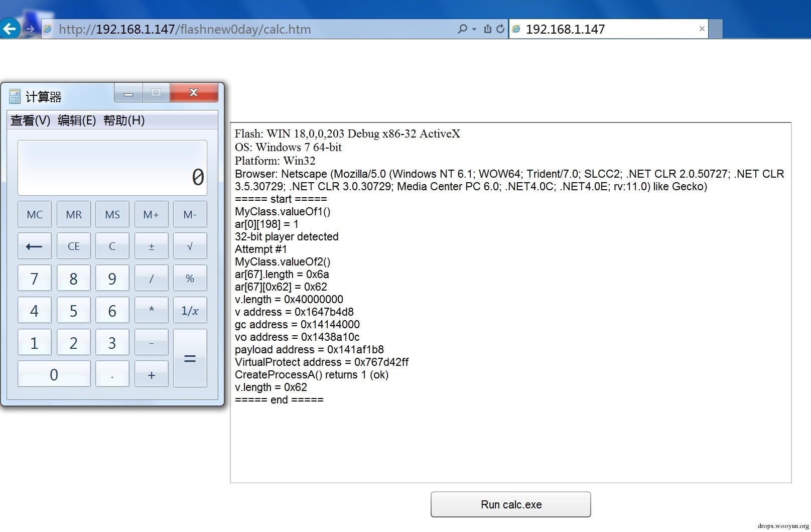Viewport: 811px width, 532px height.
Task: Click the 'VirtualProtect address = 0x767d42ff' line
Action: (x=322, y=362)
